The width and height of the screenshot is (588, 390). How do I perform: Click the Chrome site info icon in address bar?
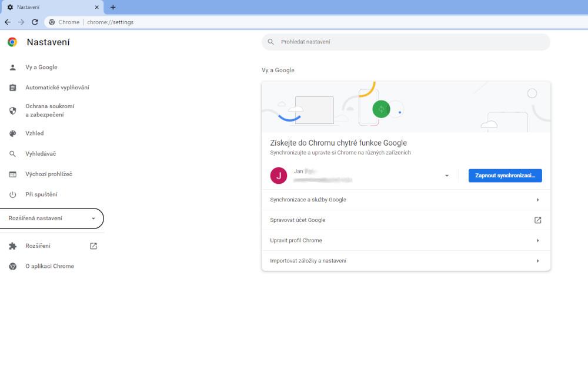52,22
